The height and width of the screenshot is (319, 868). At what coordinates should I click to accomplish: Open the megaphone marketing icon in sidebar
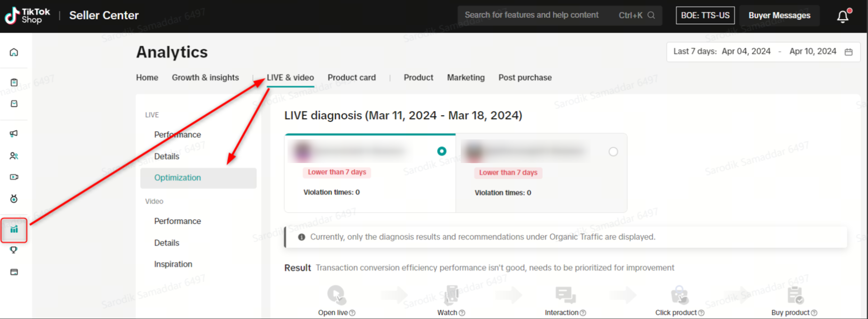[x=14, y=134]
